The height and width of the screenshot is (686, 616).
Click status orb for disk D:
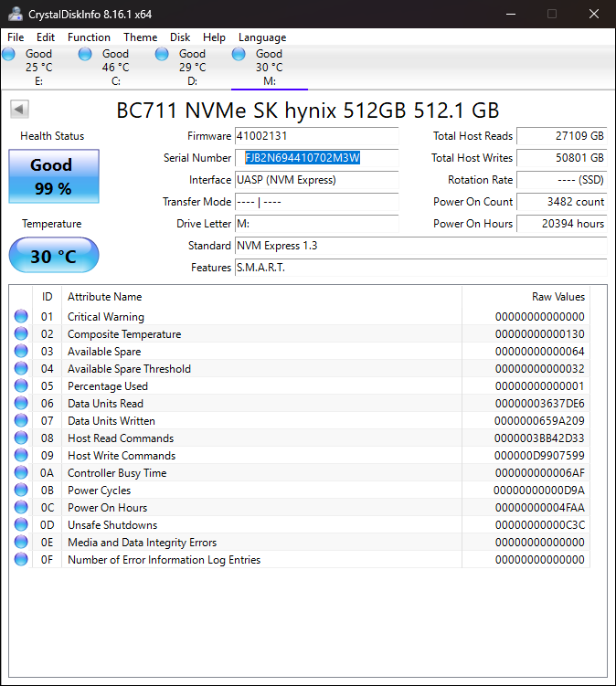[x=162, y=54]
